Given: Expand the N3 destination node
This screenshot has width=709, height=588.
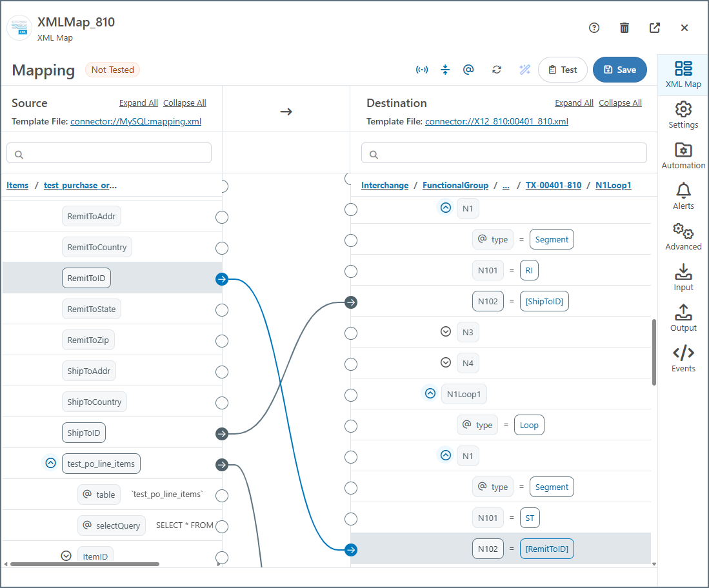Looking at the screenshot, I should pos(445,332).
